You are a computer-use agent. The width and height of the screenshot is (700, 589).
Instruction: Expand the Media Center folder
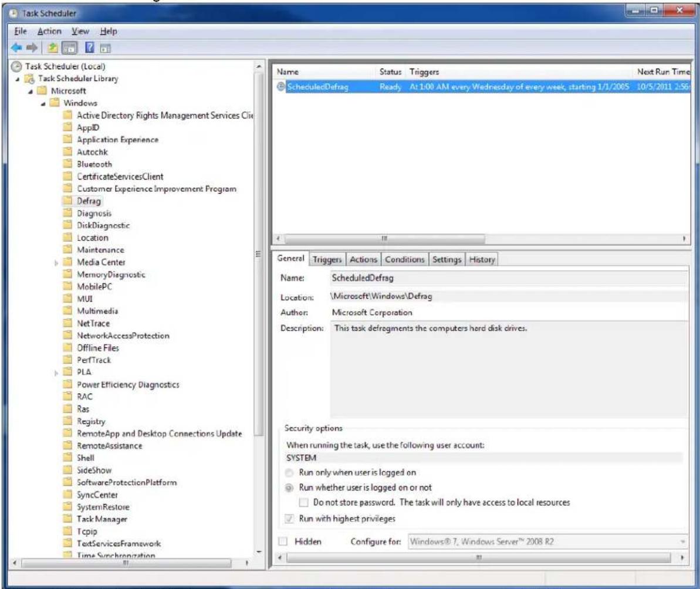click(56, 263)
